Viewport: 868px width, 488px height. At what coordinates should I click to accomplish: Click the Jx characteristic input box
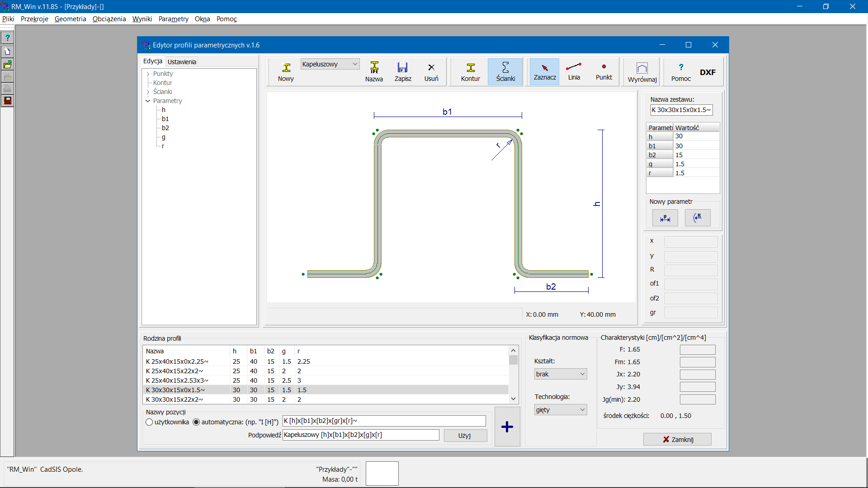pyautogui.click(x=698, y=375)
